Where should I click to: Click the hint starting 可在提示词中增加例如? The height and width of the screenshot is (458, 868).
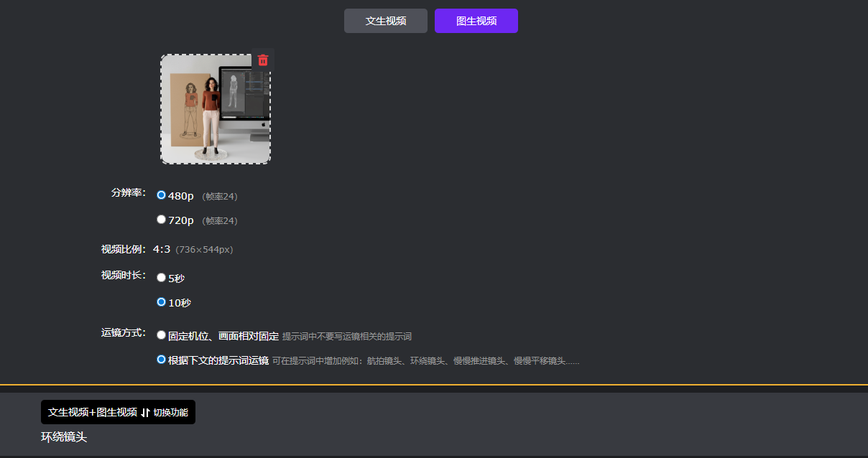click(426, 361)
